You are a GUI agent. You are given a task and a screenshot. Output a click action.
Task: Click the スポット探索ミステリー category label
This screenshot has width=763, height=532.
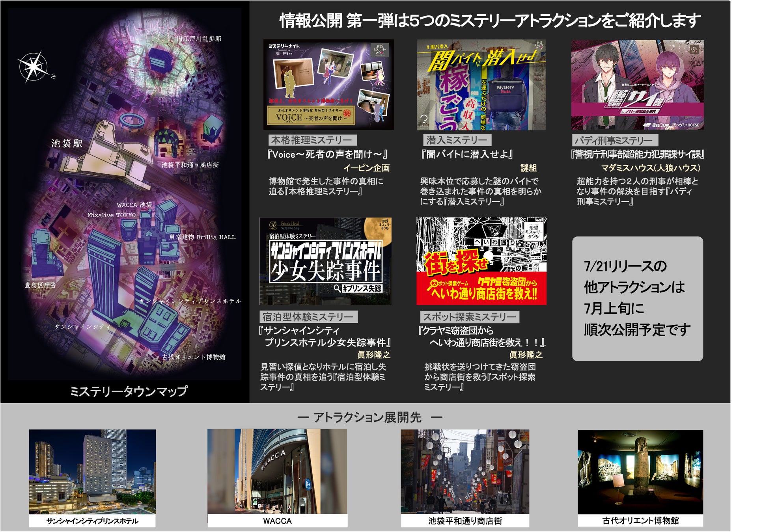(469, 317)
